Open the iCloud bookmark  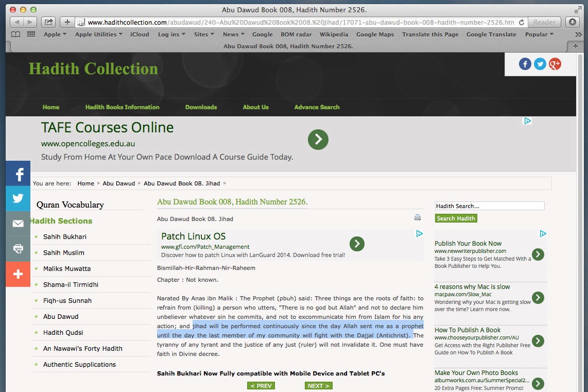pos(140,35)
